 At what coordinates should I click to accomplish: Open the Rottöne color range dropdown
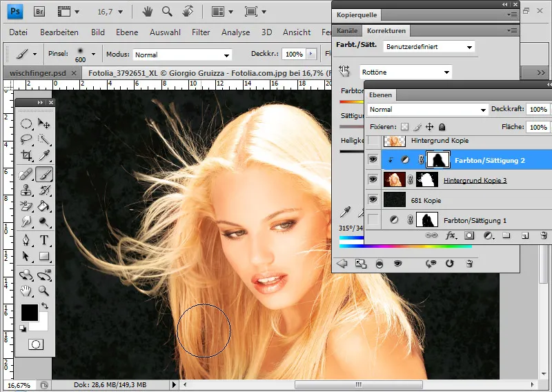[x=406, y=72]
